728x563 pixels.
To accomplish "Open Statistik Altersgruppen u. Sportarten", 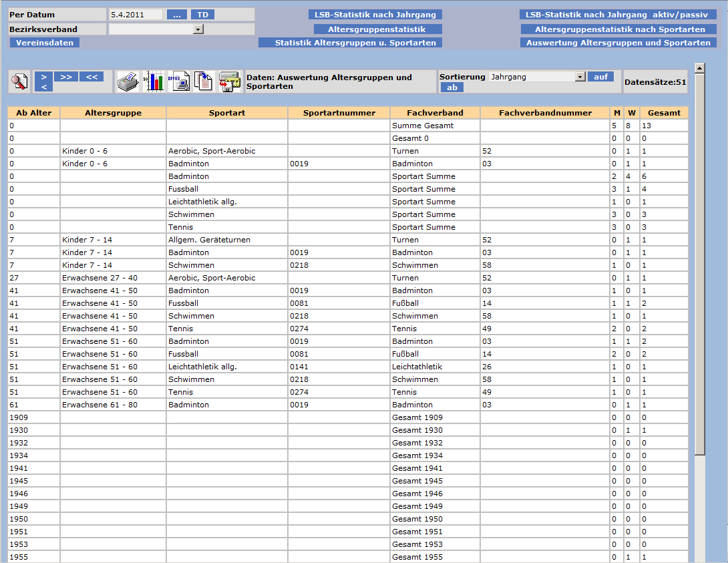I will click(351, 43).
